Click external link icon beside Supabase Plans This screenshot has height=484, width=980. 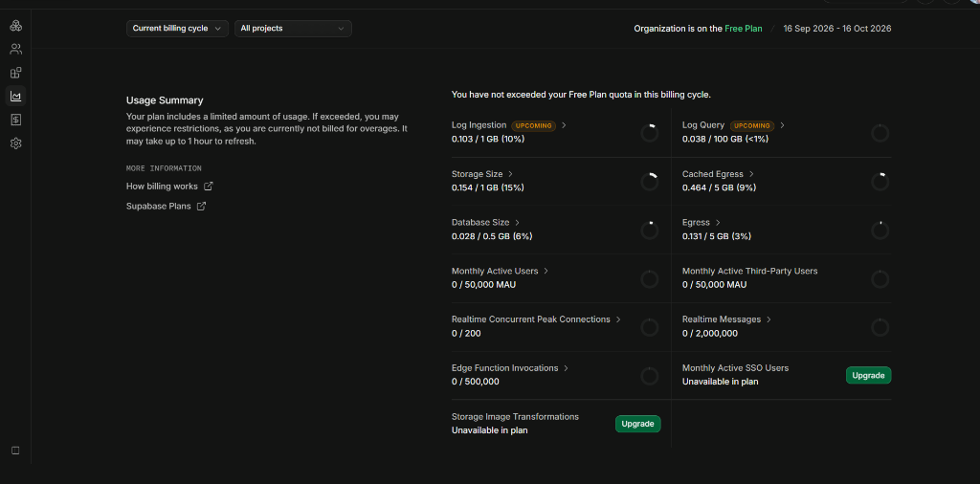tap(201, 206)
